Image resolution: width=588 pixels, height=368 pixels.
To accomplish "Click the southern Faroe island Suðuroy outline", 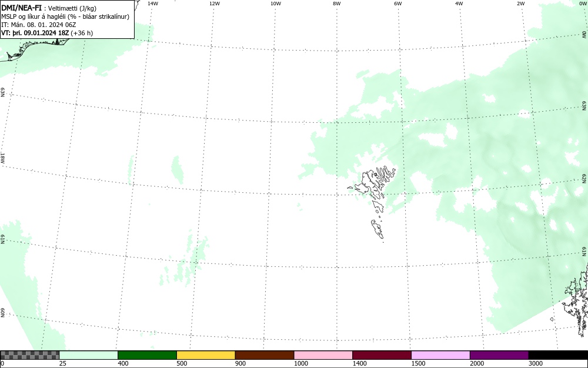I will [x=377, y=229].
